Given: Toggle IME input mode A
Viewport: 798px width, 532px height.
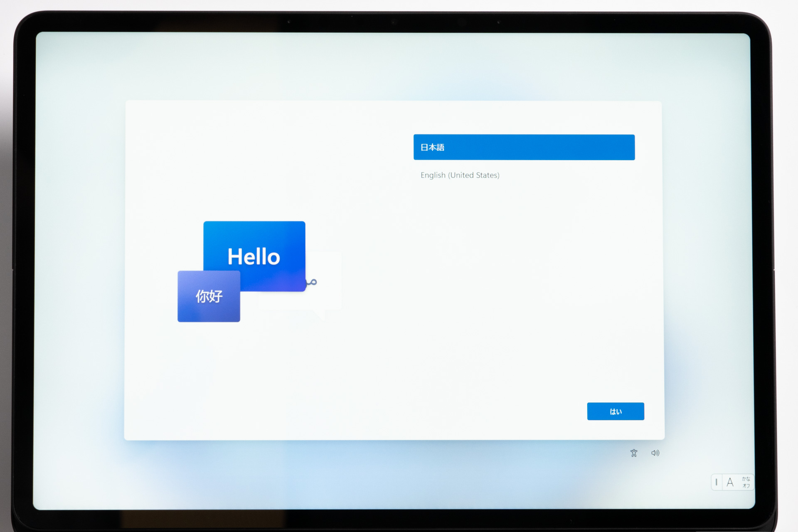Looking at the screenshot, I should pos(730,482).
